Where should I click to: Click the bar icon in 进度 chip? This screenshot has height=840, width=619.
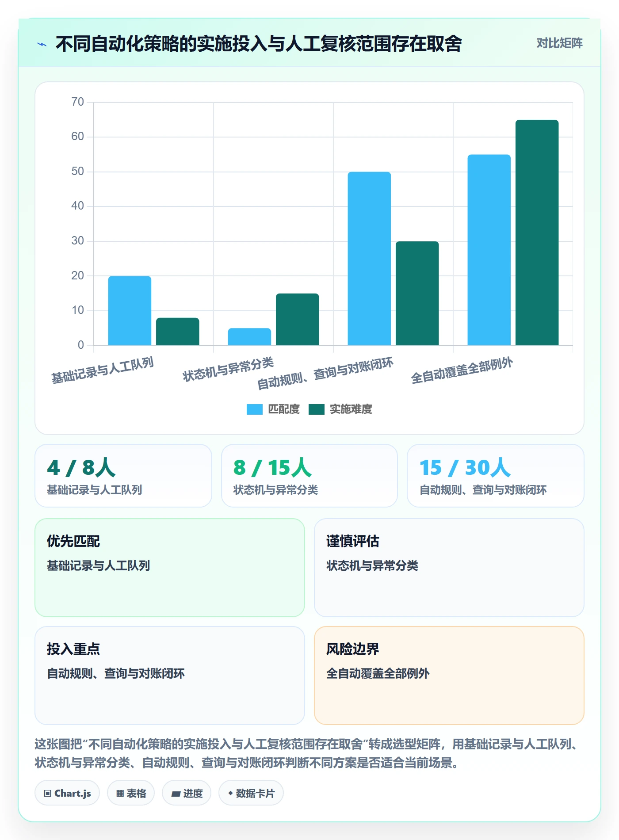(176, 794)
